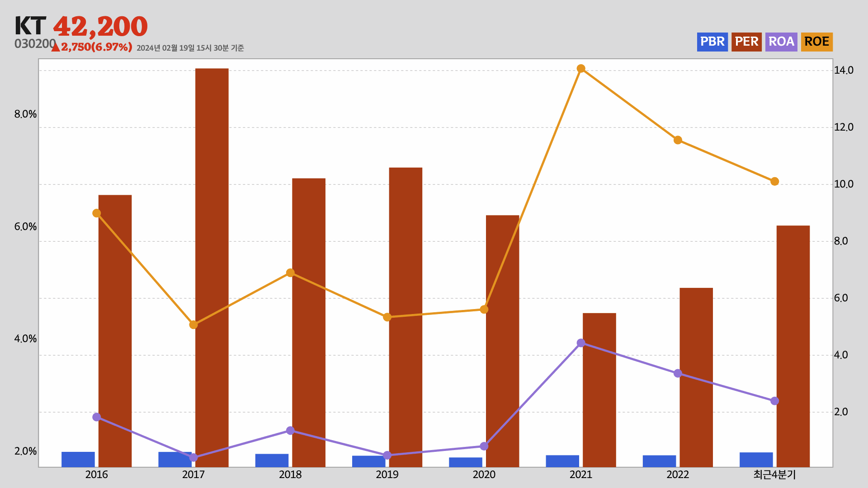Screen dimensions: 868x488
Task: Click the 최근4분기 PER bar
Action: tap(793, 346)
